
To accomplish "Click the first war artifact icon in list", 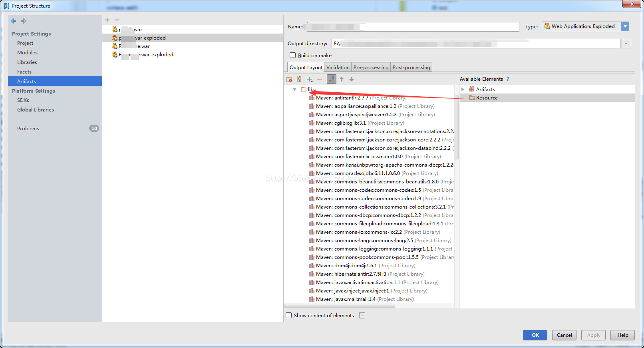I will 115,29.
